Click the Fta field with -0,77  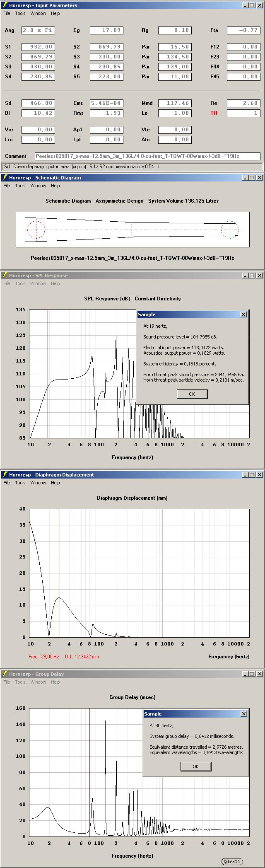pyautogui.click(x=243, y=30)
